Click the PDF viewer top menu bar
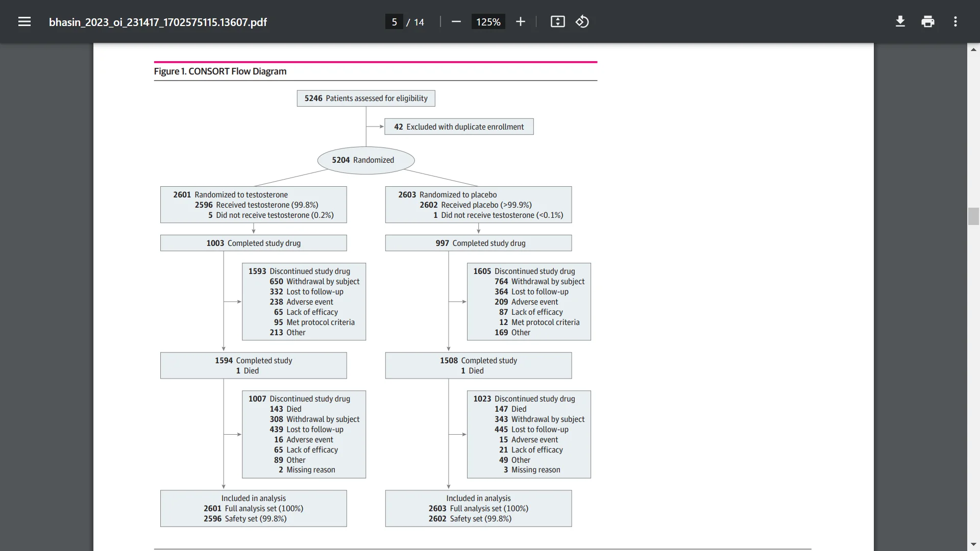This screenshot has width=980, height=551. pyautogui.click(x=490, y=21)
